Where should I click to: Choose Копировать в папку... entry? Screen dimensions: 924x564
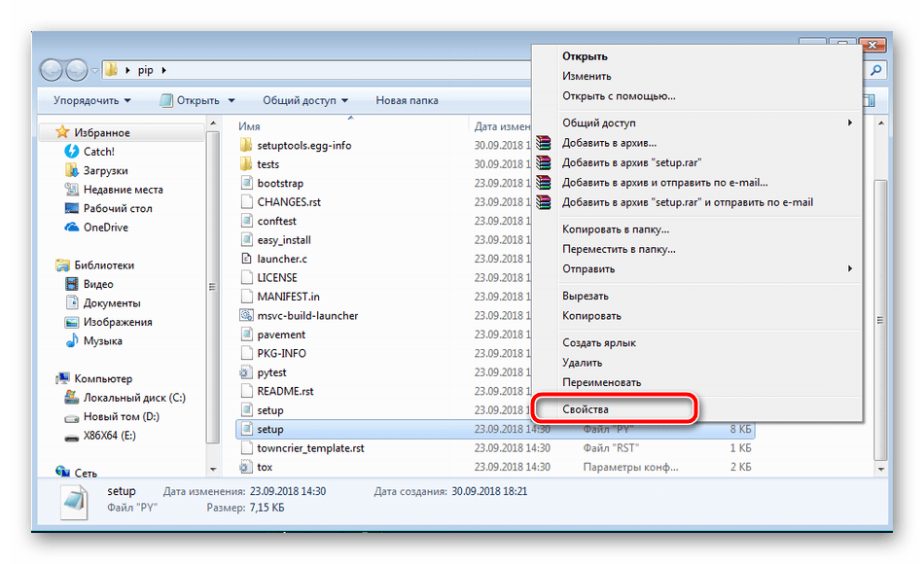point(616,229)
